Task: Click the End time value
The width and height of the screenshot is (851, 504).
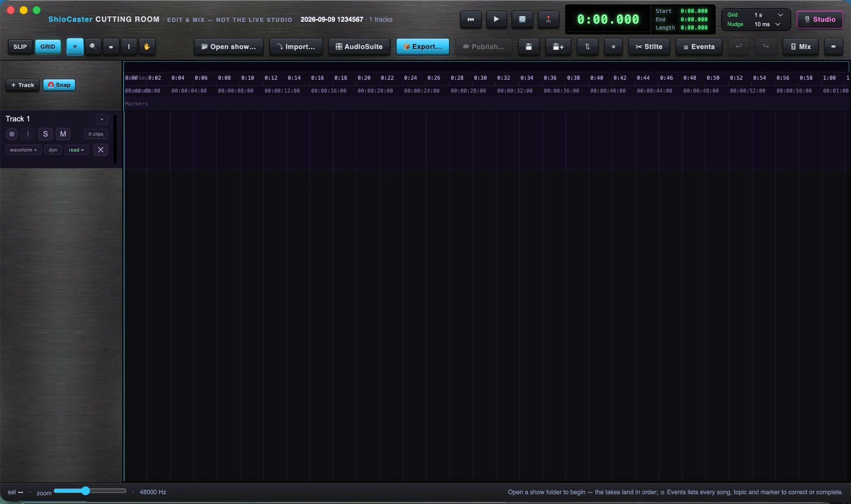Action: click(x=694, y=20)
